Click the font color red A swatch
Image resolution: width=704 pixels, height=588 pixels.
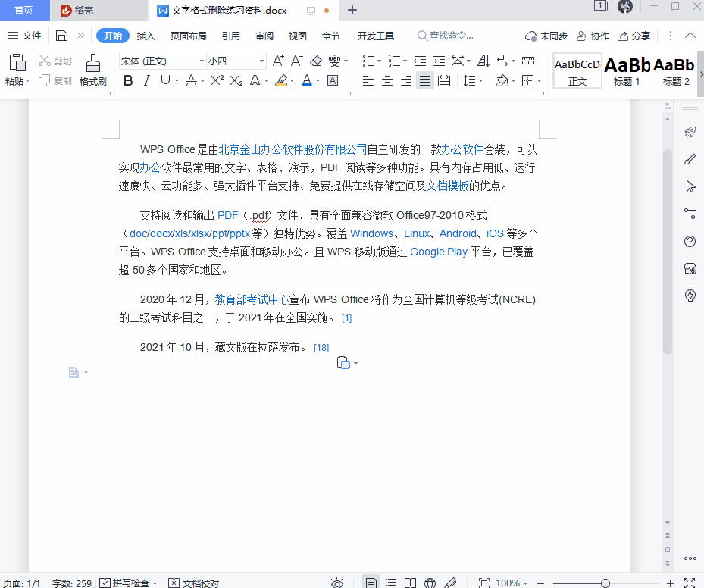[307, 80]
